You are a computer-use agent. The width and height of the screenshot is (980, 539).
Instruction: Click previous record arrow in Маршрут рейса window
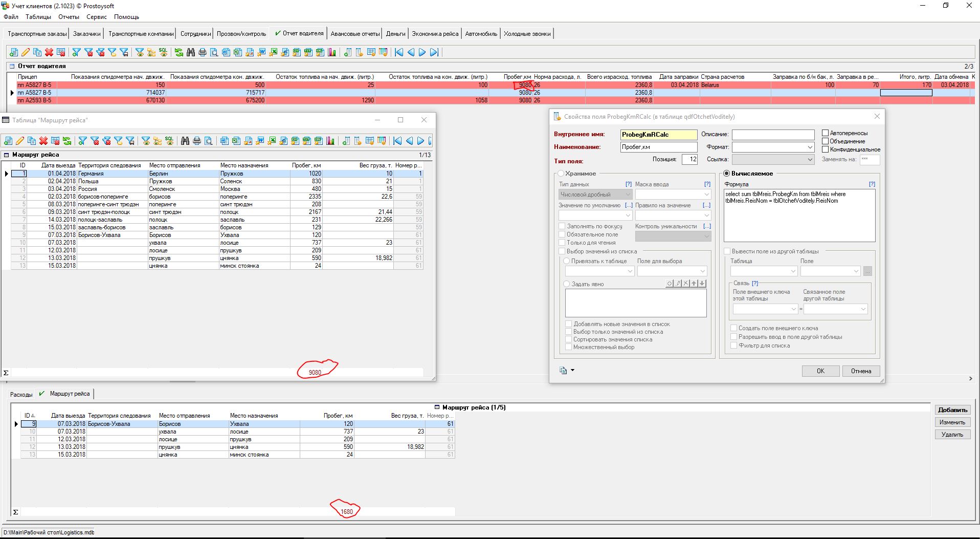(409, 141)
